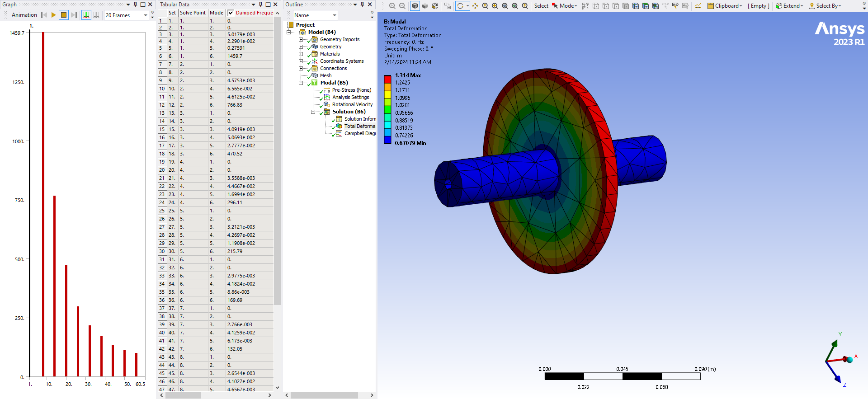This screenshot has height=399, width=868.
Task: Select Solution Information item
Action: tap(359, 119)
